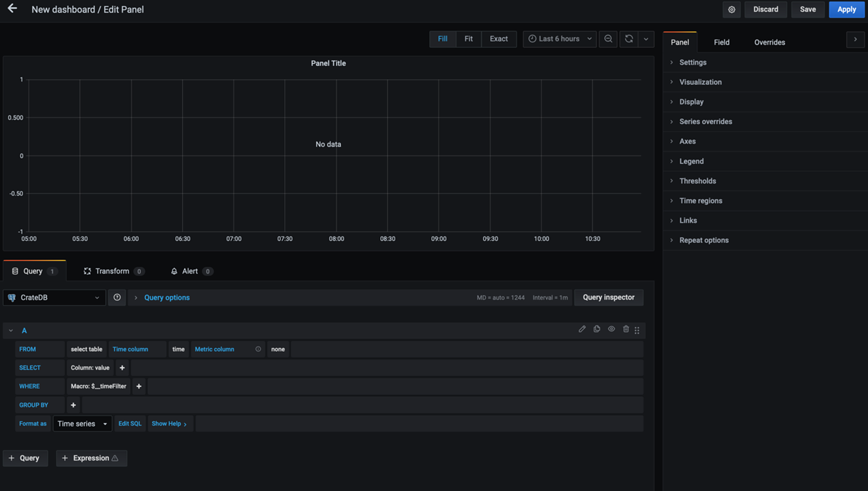The image size is (868, 491).
Task: Select the Fill view mode
Action: pos(443,39)
